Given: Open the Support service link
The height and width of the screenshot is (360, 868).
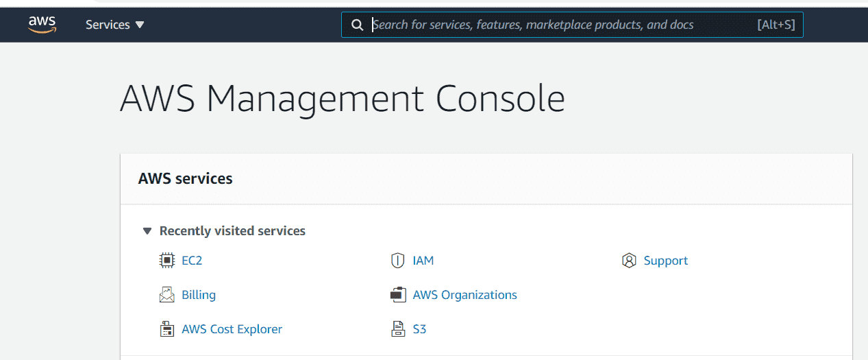Looking at the screenshot, I should point(666,261).
